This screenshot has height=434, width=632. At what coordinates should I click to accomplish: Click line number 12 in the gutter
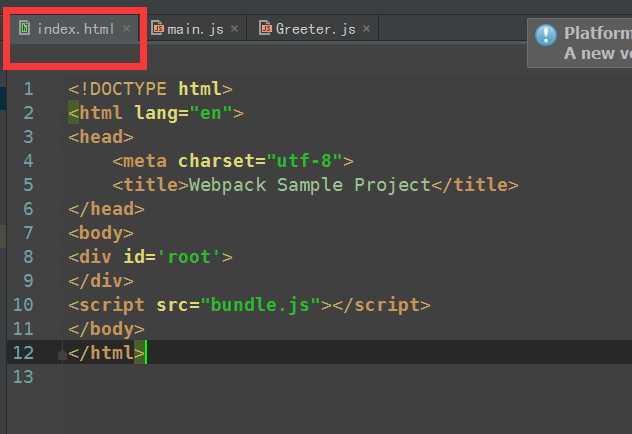23,353
